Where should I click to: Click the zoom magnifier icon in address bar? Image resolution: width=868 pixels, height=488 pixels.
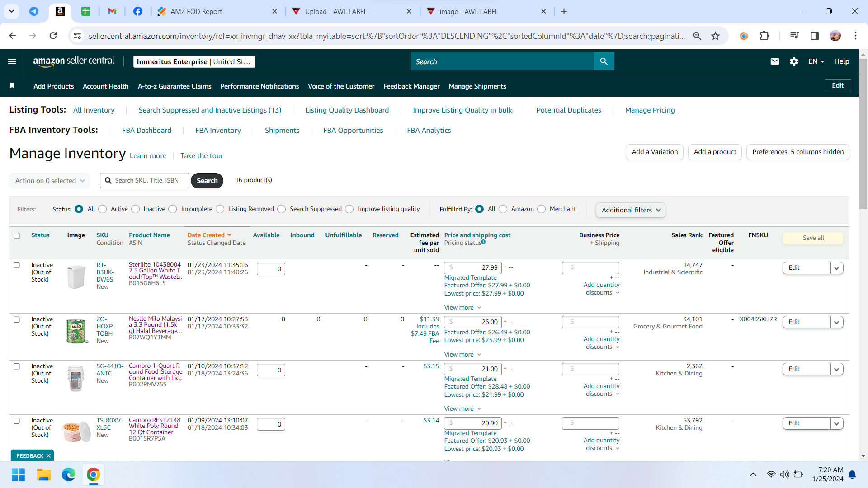tap(697, 36)
